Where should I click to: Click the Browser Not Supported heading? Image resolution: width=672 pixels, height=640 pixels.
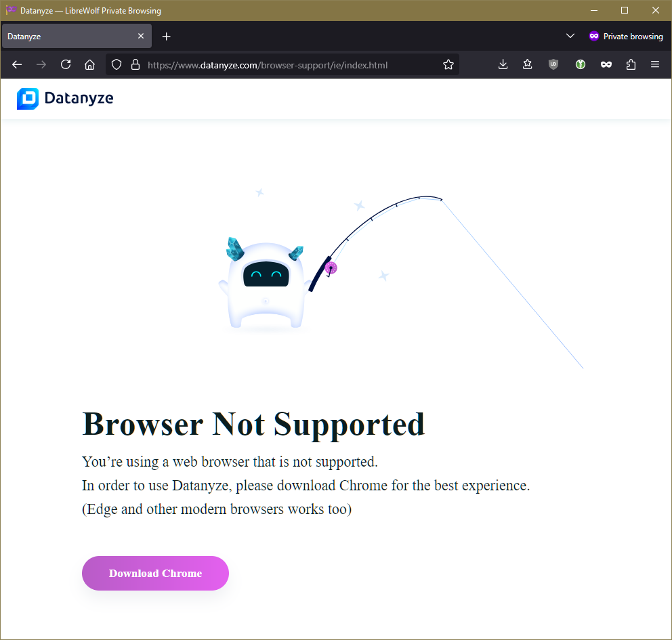253,424
